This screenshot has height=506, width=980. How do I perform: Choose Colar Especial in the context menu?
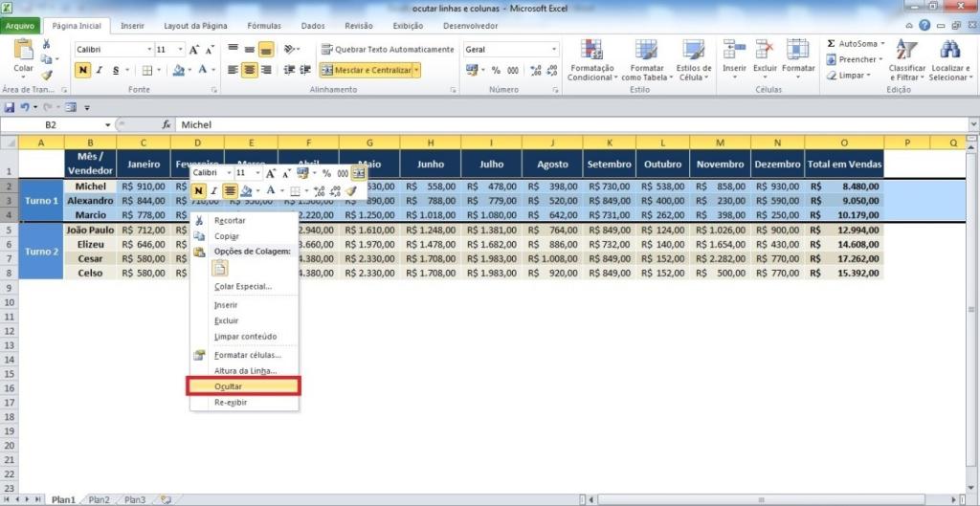pyautogui.click(x=243, y=286)
